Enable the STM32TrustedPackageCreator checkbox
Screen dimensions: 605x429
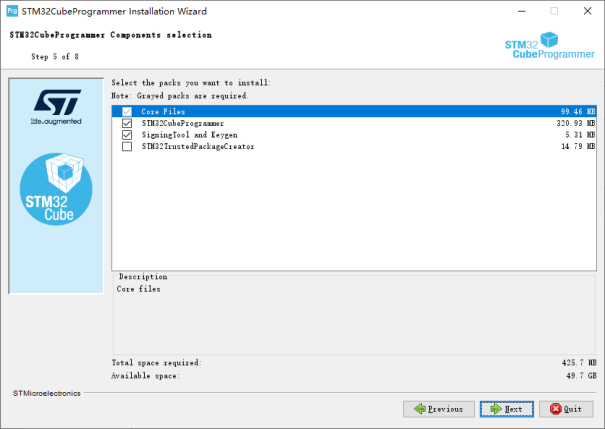coord(127,146)
